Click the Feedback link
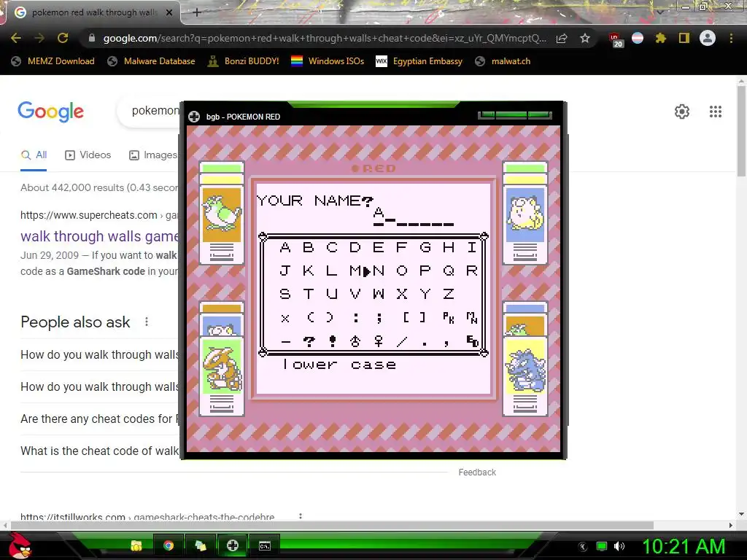The width and height of the screenshot is (747, 560). pos(477,472)
